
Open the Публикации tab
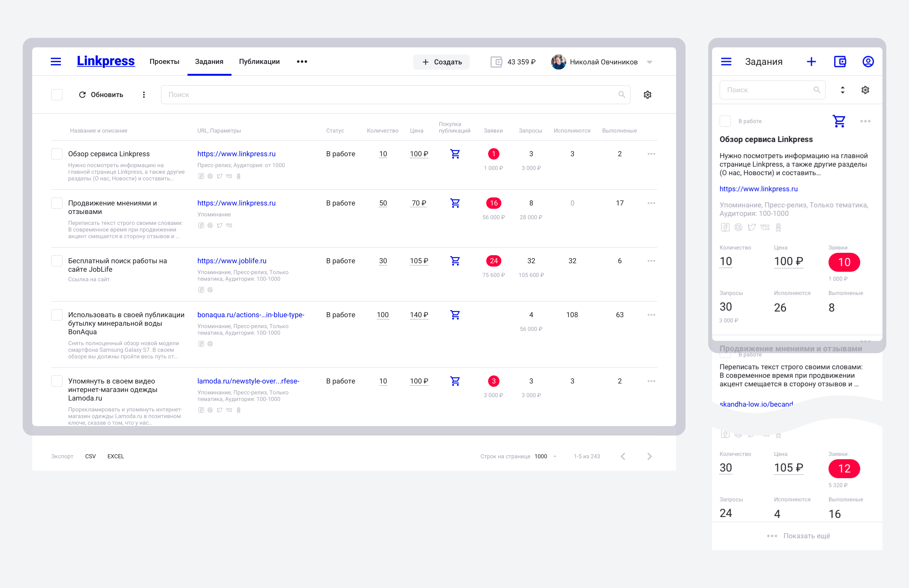[x=259, y=62]
